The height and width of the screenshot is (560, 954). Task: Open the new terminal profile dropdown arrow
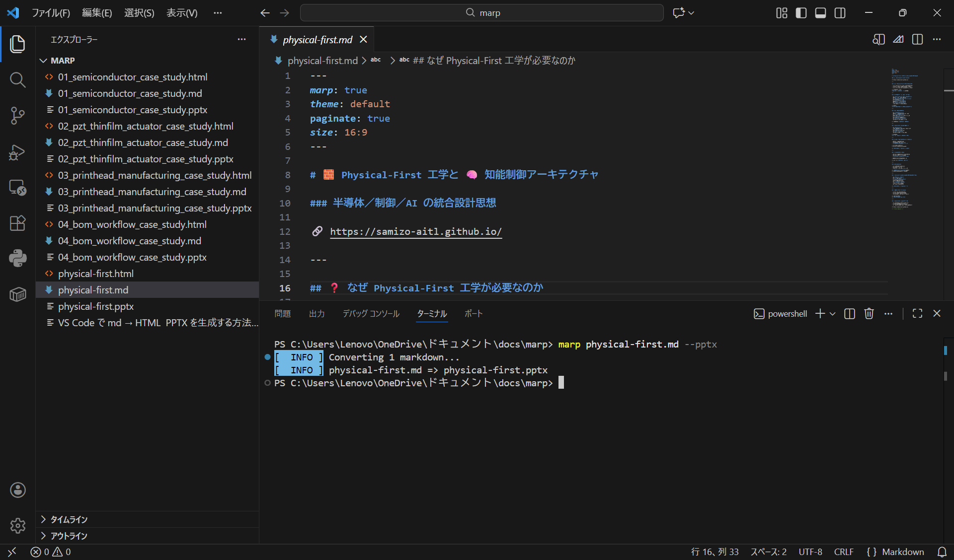(x=833, y=314)
